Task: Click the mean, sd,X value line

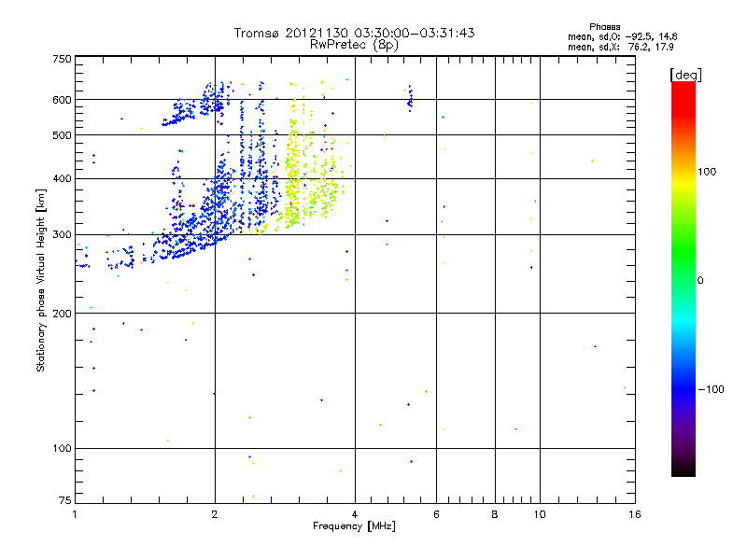Action: click(620, 48)
